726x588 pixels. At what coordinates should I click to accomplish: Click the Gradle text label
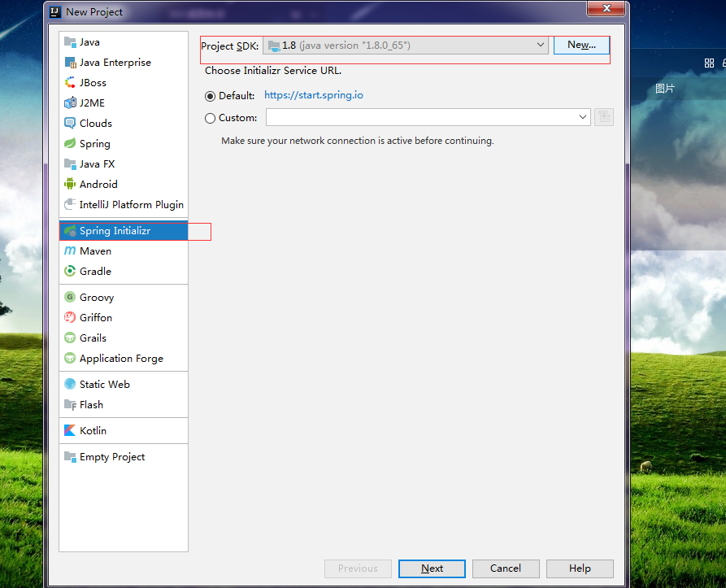(x=95, y=272)
